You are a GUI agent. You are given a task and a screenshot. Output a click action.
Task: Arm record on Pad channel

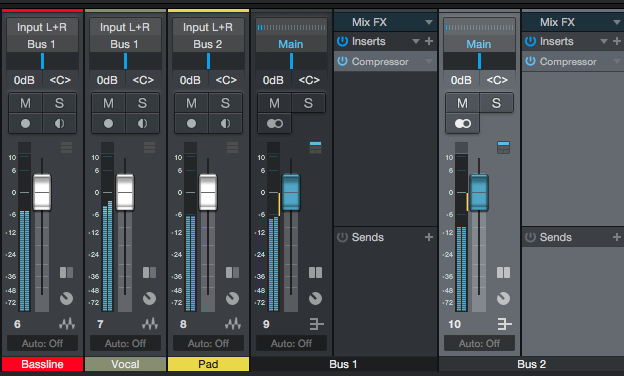click(x=191, y=123)
